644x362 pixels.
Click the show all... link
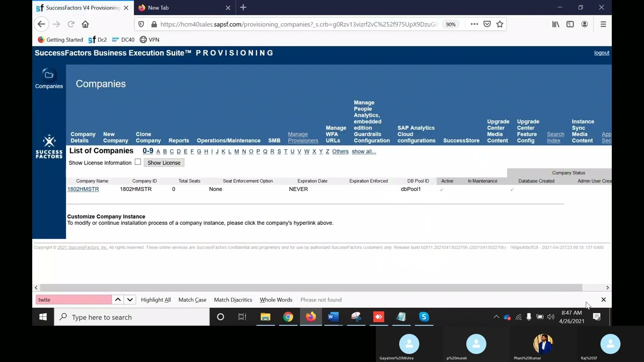[364, 151]
